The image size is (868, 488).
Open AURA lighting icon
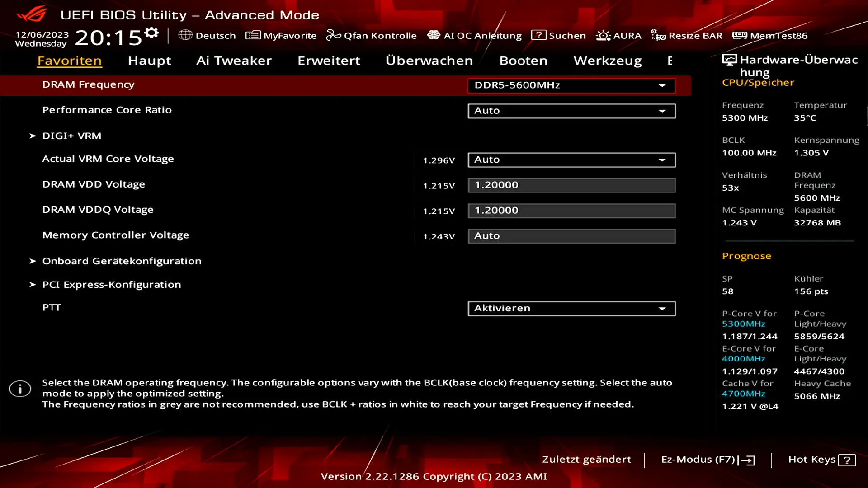(x=603, y=35)
